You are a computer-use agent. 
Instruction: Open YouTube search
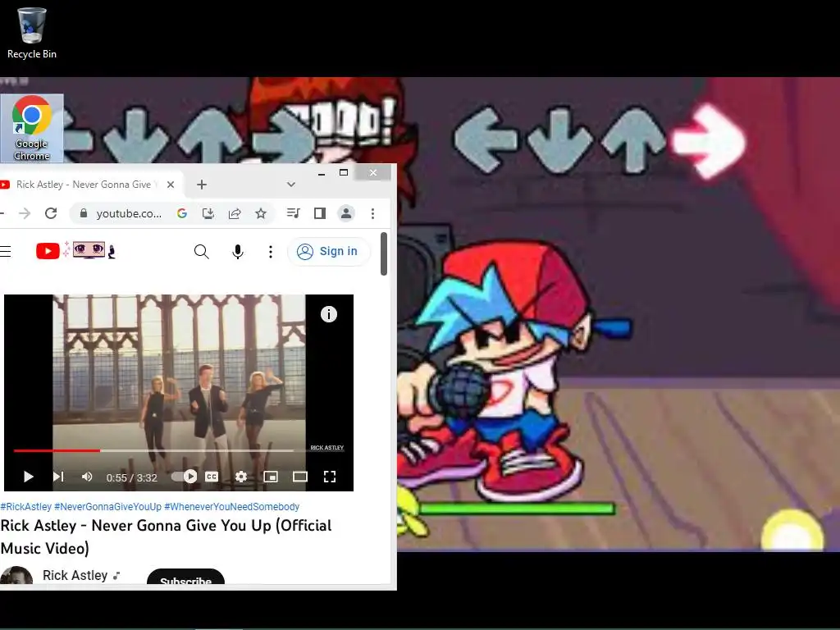(x=202, y=251)
